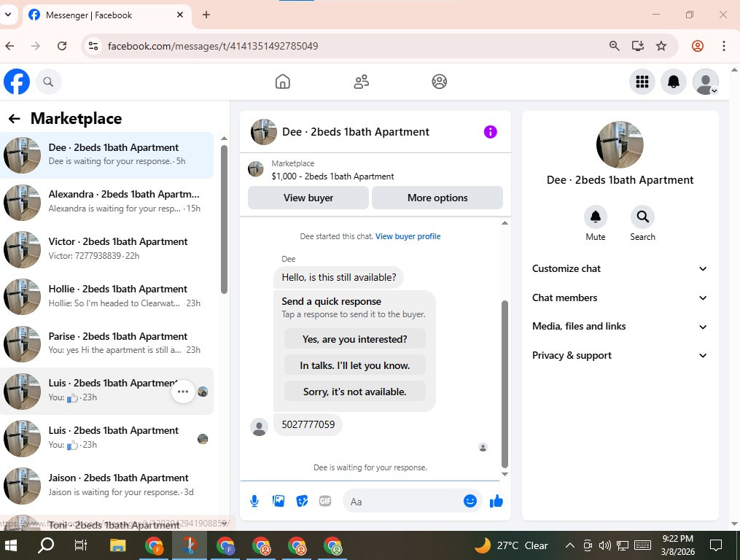
Task: Bookmark this page with the star icon
Action: (x=661, y=46)
